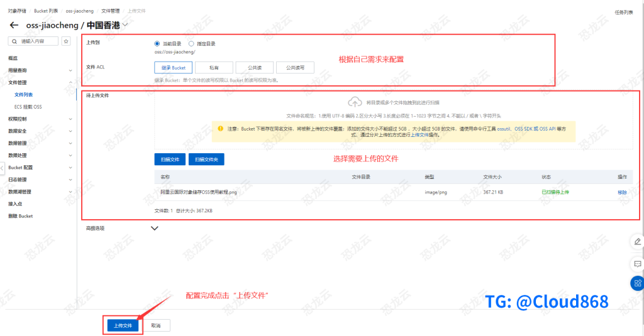644x336 pixels.
Task: Click the oss://oss-jiaocheng/ path text
Action: click(175, 52)
